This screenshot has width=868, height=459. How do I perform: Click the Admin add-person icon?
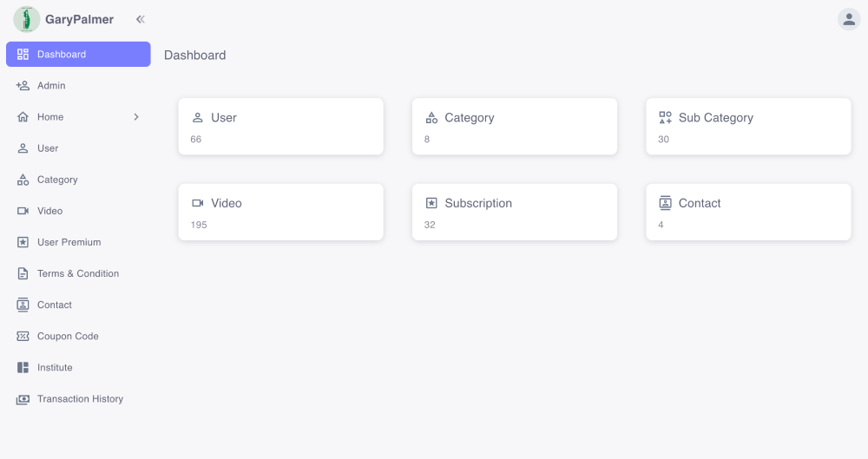click(x=23, y=86)
